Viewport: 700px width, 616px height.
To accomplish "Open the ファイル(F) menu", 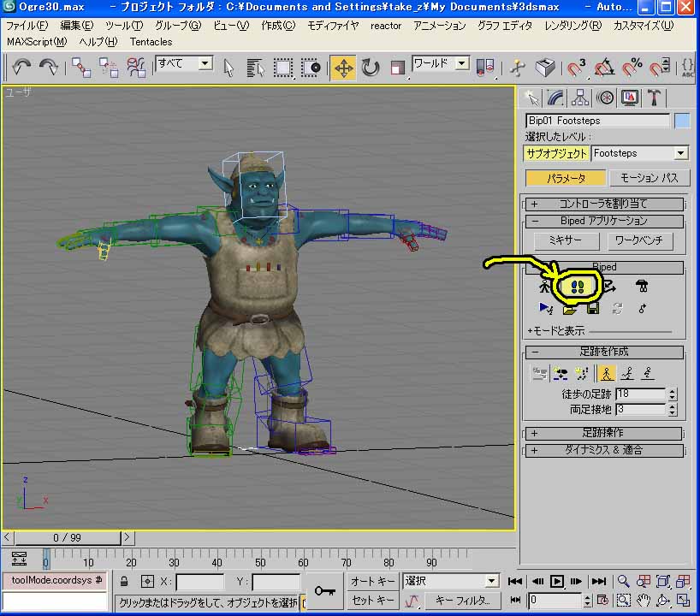I will pos(27,26).
